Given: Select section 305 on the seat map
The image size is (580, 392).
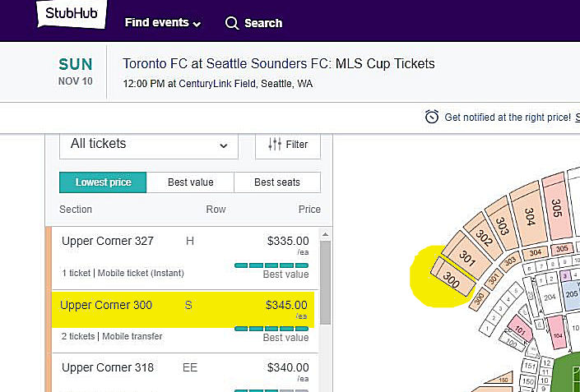Looking at the screenshot, I should point(557,208).
